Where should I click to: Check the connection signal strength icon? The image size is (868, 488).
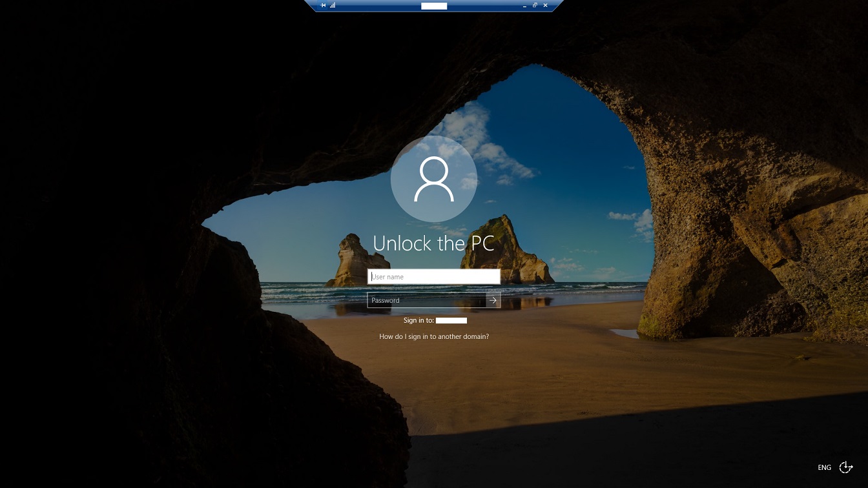pyautogui.click(x=333, y=5)
